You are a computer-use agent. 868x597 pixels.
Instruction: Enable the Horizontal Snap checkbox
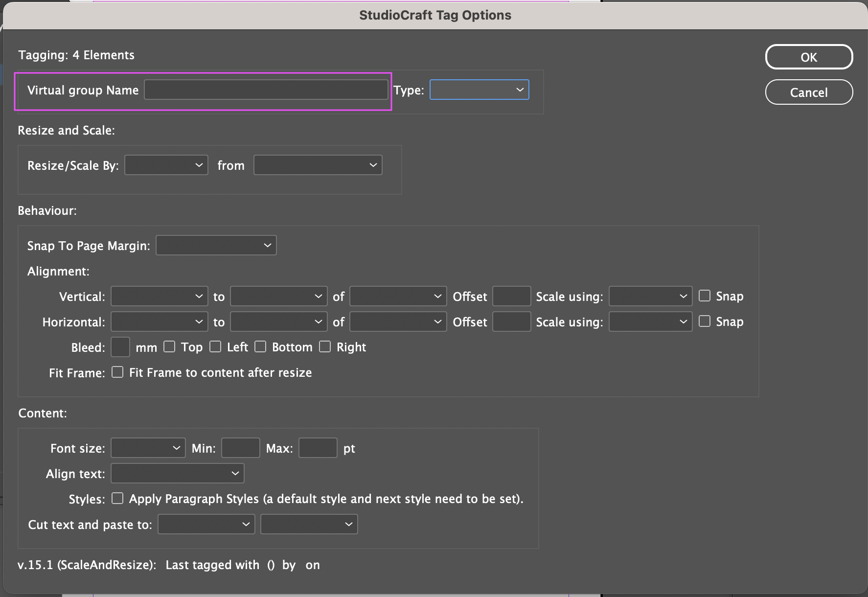[705, 321]
